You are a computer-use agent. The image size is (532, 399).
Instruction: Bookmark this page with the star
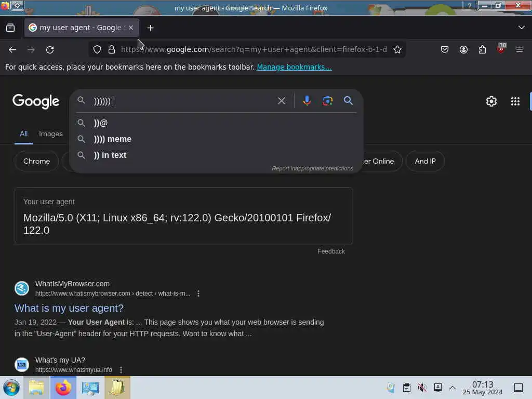397,49
